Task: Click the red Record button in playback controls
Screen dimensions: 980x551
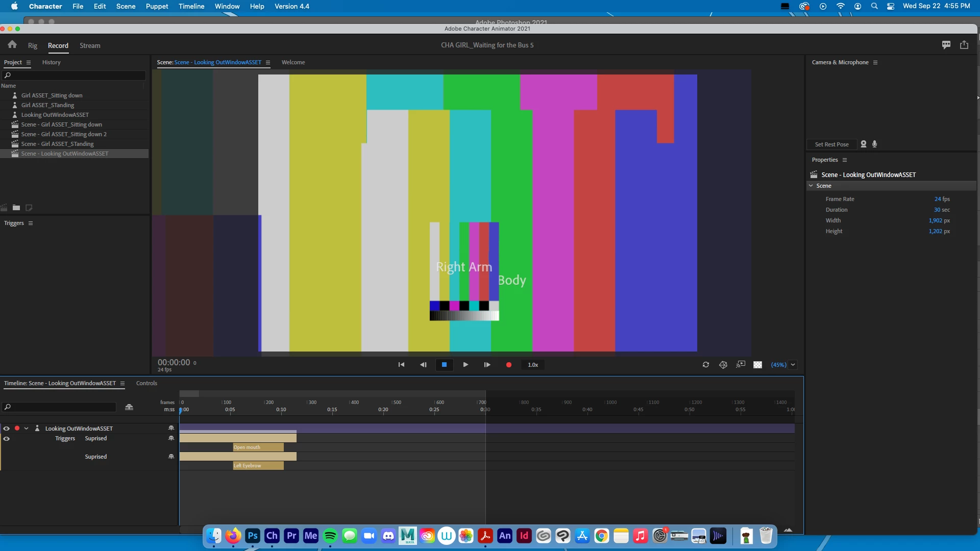Action: pos(508,365)
